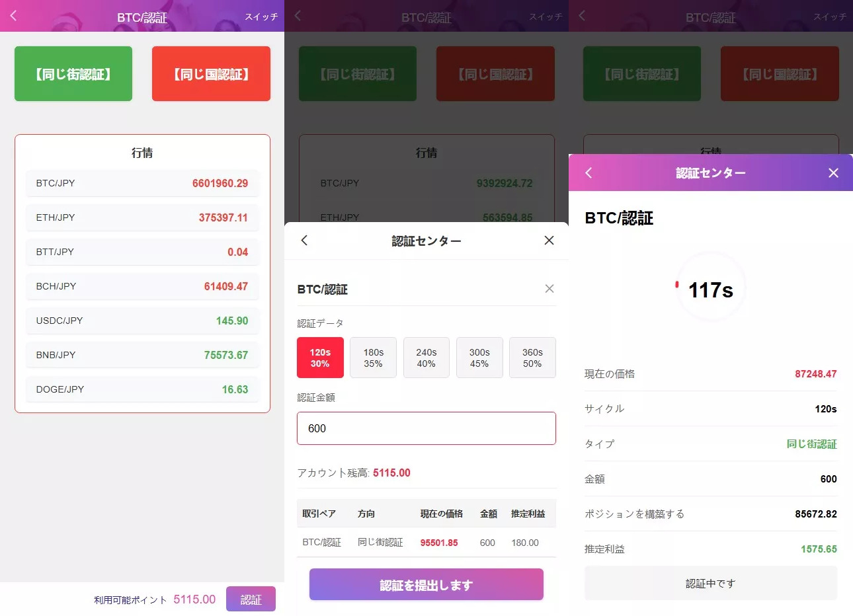The image size is (853, 616).
Task: Select the DOGE/JPY market row
Action: pyautogui.click(x=142, y=389)
